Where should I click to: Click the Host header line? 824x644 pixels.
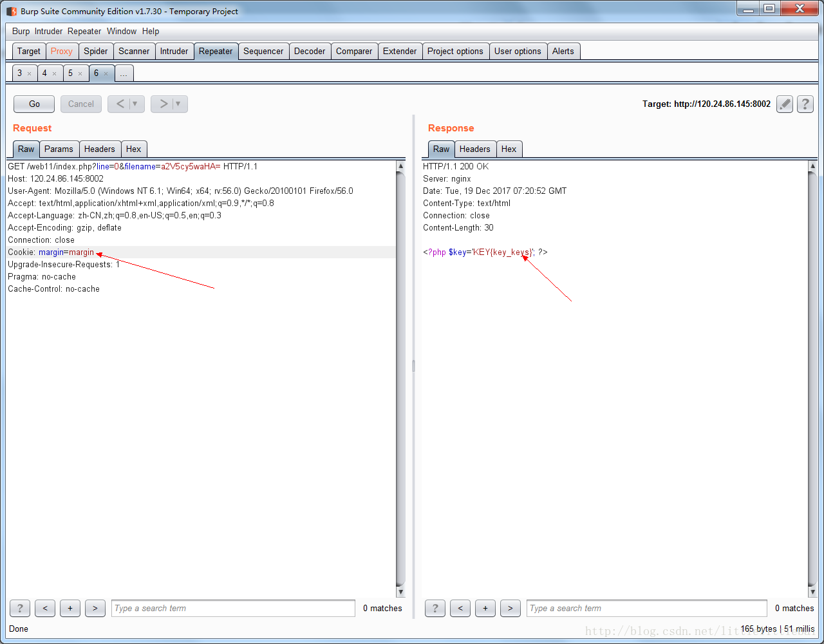click(x=55, y=178)
